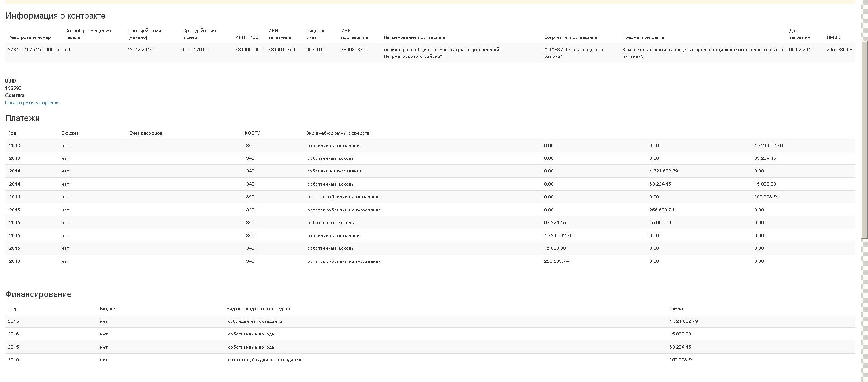Select the UUID value 152595
The image size is (868, 382).
tap(13, 88)
